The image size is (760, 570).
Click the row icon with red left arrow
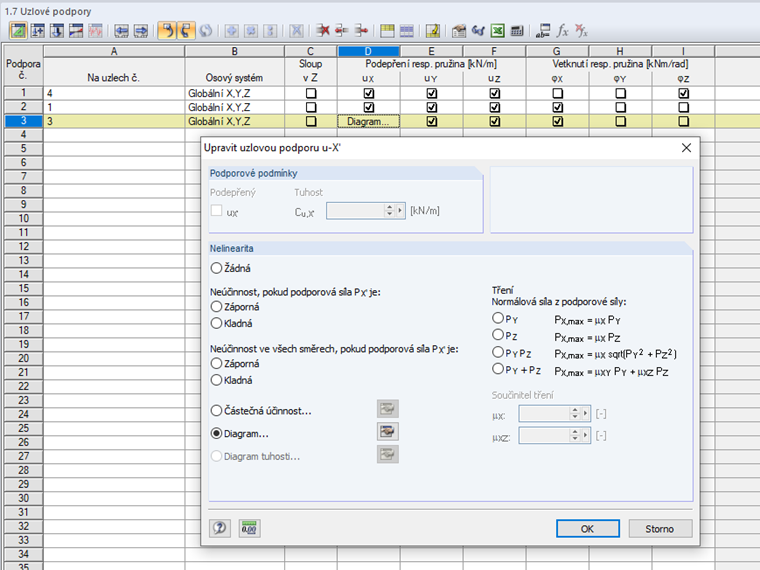[x=342, y=31]
